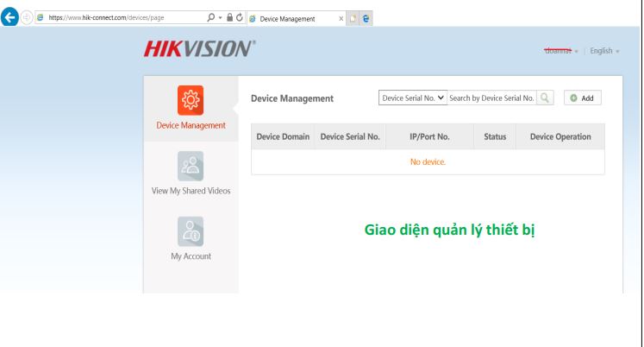Click the 'No device.' message text
Viewport: 644px width, 347px height.
click(x=428, y=162)
